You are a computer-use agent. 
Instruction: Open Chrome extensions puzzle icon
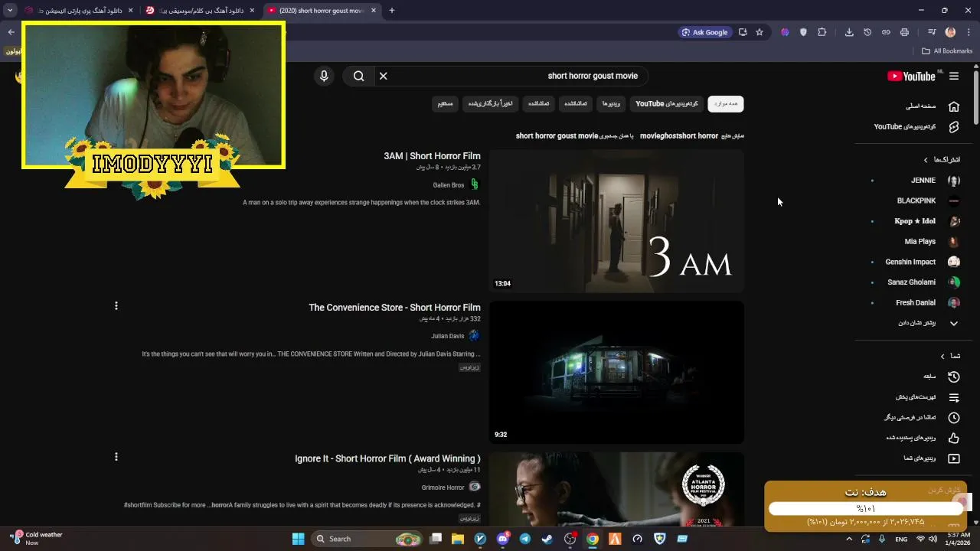click(822, 32)
